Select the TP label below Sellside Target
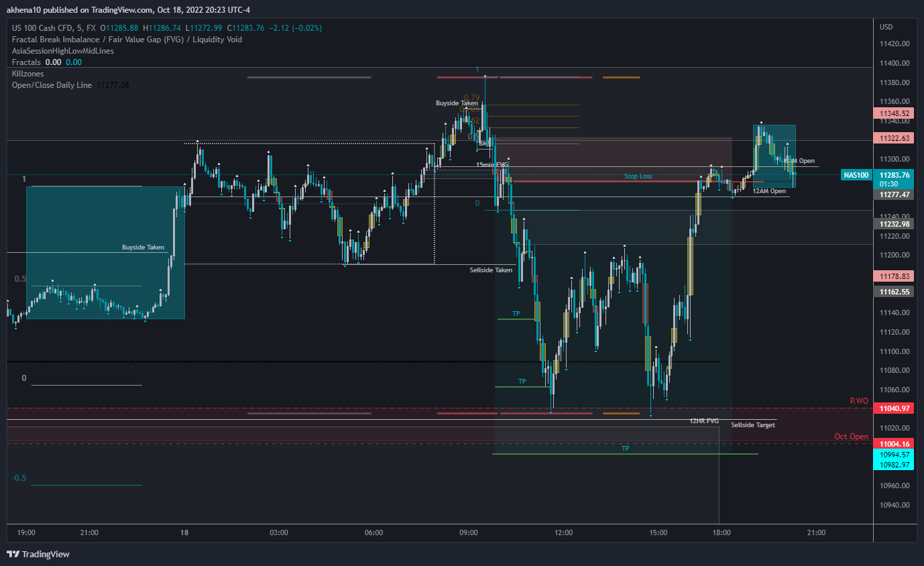This screenshot has width=924, height=566. (626, 448)
